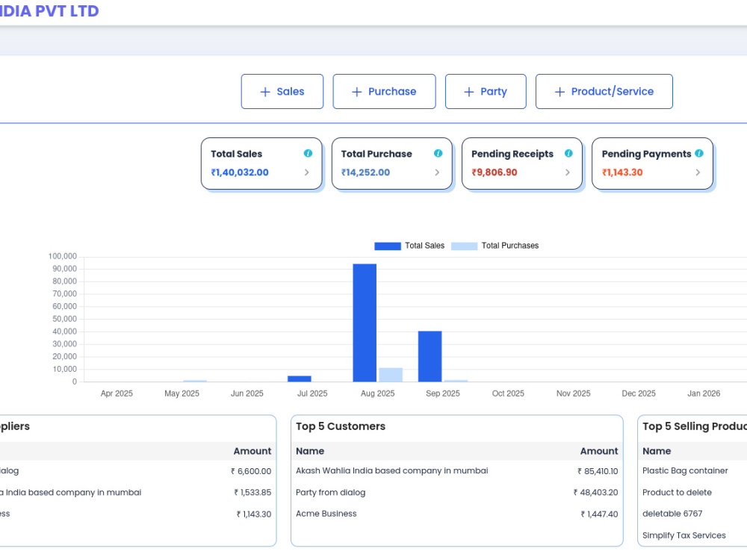Select the ₹9,806.90 pending receipts amount
747x560 pixels.
coord(495,172)
